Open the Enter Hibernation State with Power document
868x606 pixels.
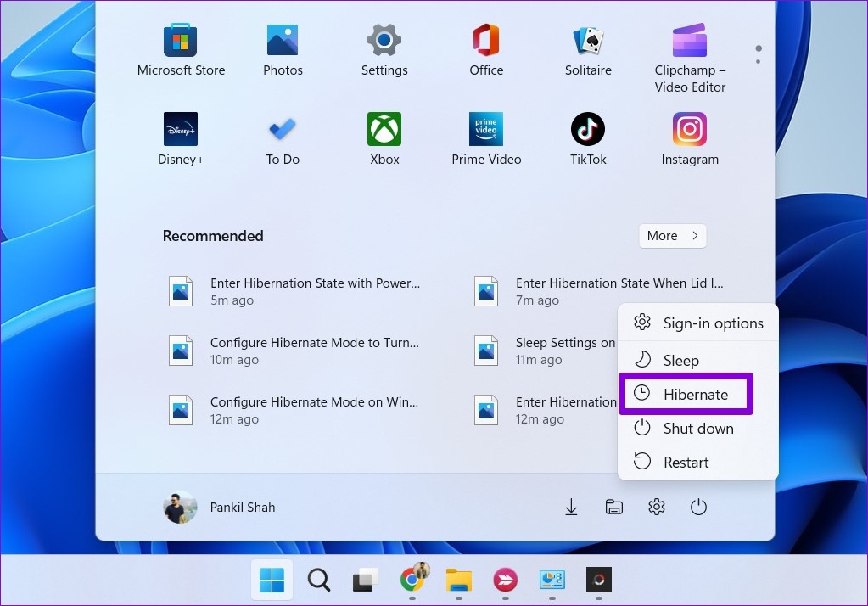click(x=315, y=283)
